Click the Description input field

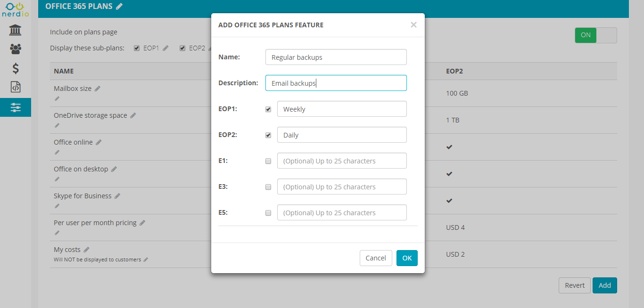point(336,83)
